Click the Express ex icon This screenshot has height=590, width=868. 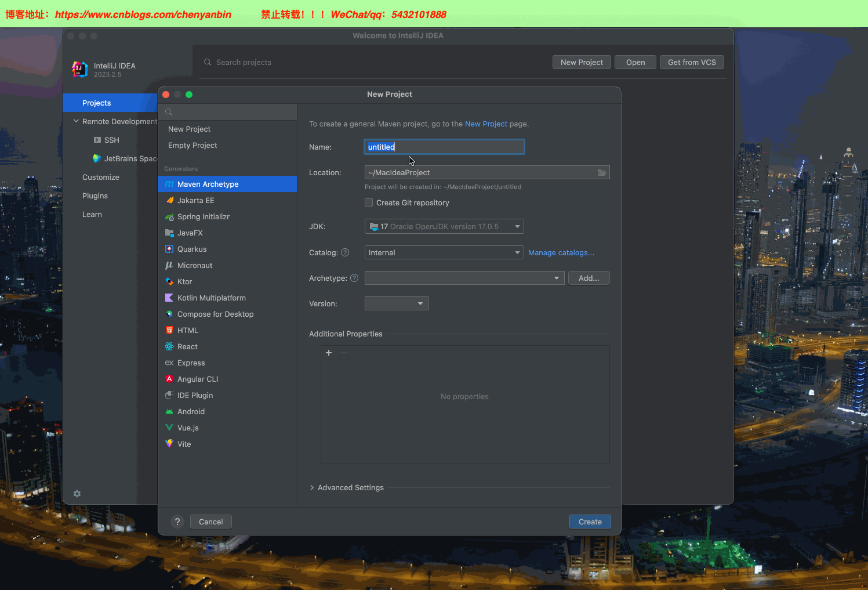click(x=169, y=363)
